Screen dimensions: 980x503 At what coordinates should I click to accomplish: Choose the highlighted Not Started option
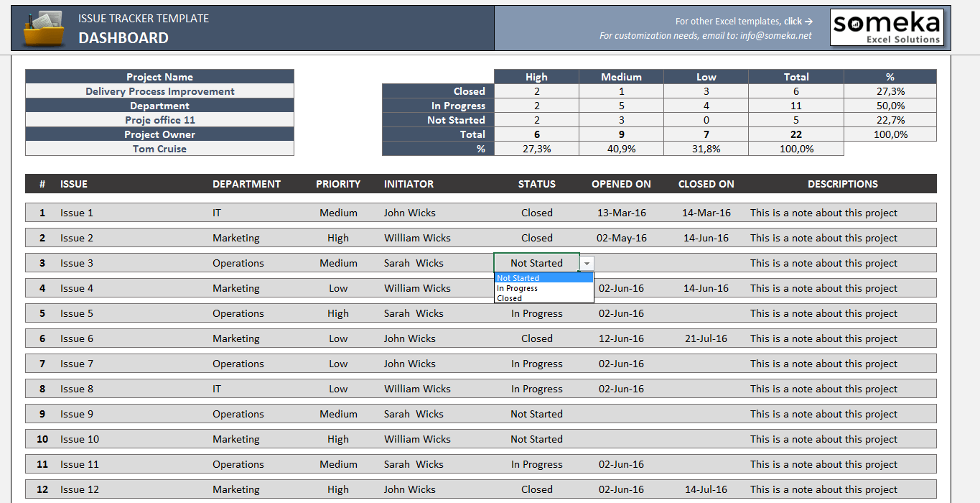pyautogui.click(x=518, y=277)
